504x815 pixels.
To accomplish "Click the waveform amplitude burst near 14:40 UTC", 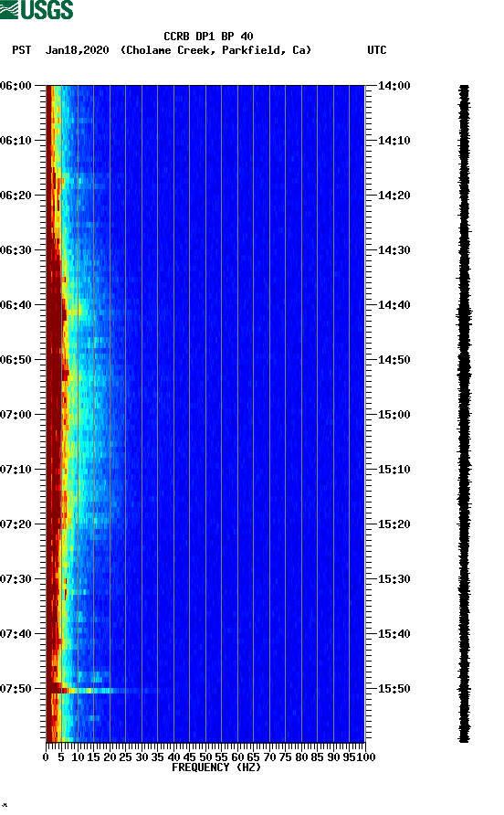I will coord(464,315).
